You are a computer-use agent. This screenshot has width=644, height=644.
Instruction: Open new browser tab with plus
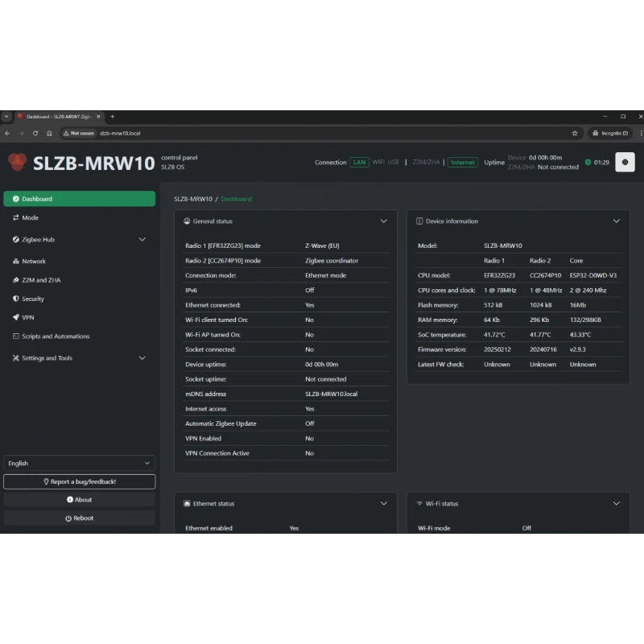pos(112,117)
